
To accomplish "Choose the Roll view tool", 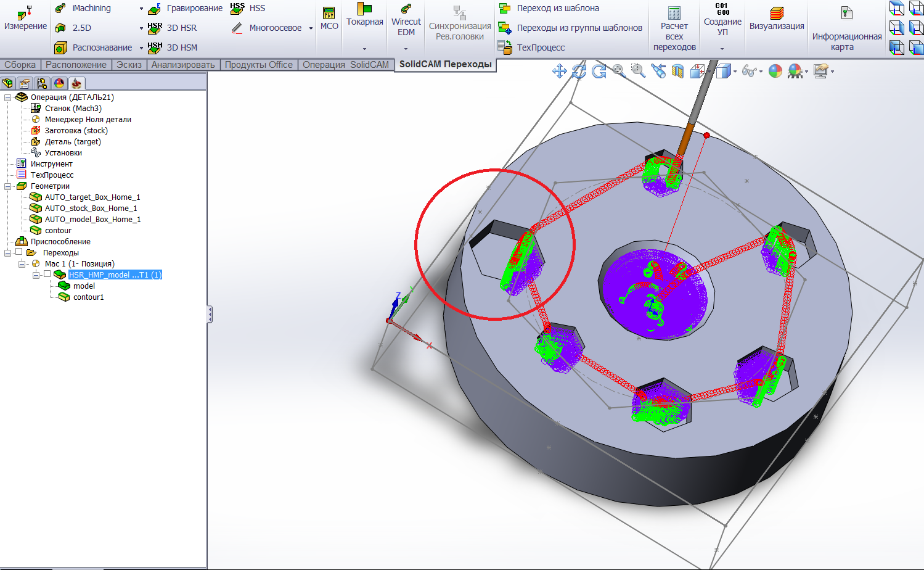I will click(x=599, y=72).
